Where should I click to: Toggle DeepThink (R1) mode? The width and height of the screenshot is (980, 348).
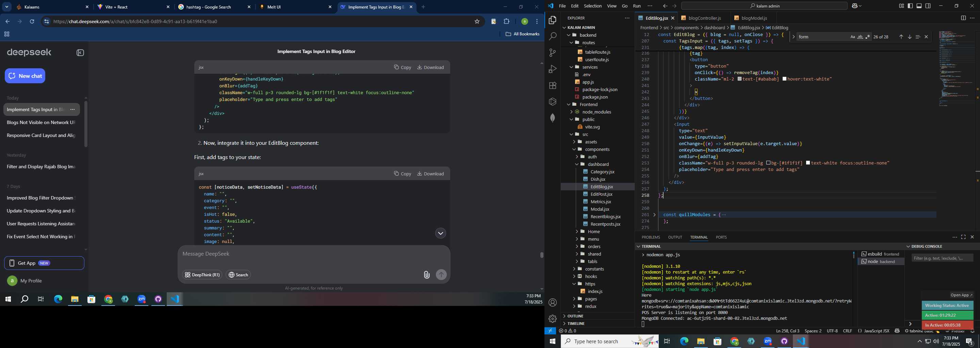tap(202, 275)
